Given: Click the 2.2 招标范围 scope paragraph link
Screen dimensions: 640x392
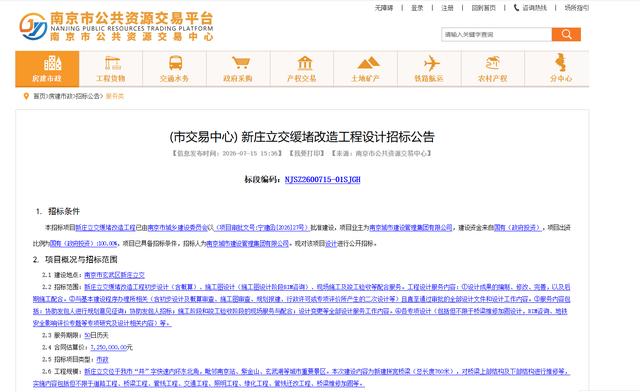Looking at the screenshot, I should (x=302, y=305).
